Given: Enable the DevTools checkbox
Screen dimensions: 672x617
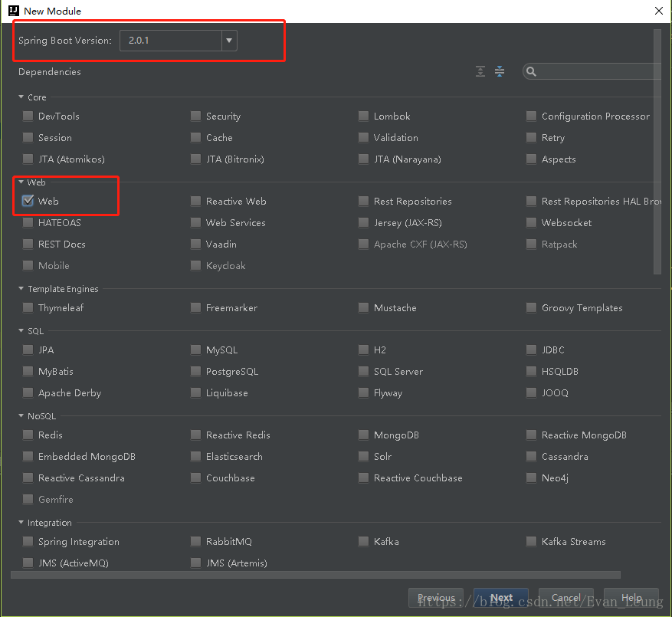Looking at the screenshot, I should 28,117.
